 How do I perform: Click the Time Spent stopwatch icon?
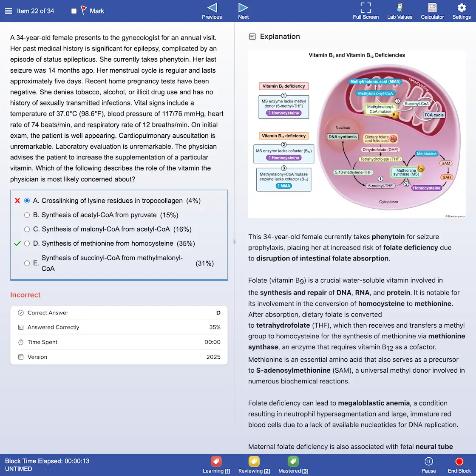tap(21, 342)
